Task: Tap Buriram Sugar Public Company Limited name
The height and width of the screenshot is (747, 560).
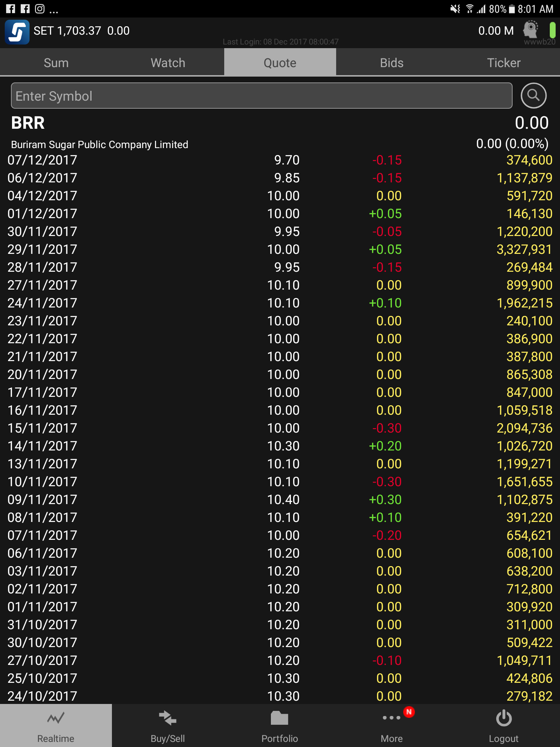Action: pos(100,144)
